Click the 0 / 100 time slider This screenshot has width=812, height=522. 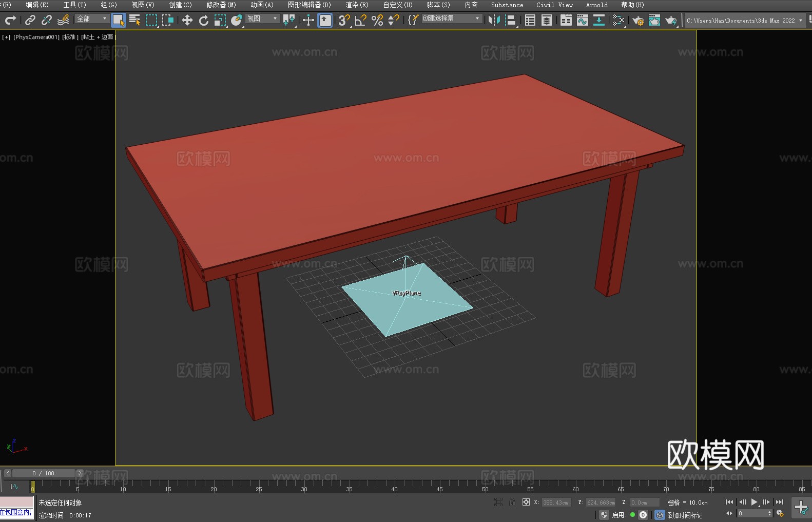click(x=44, y=473)
